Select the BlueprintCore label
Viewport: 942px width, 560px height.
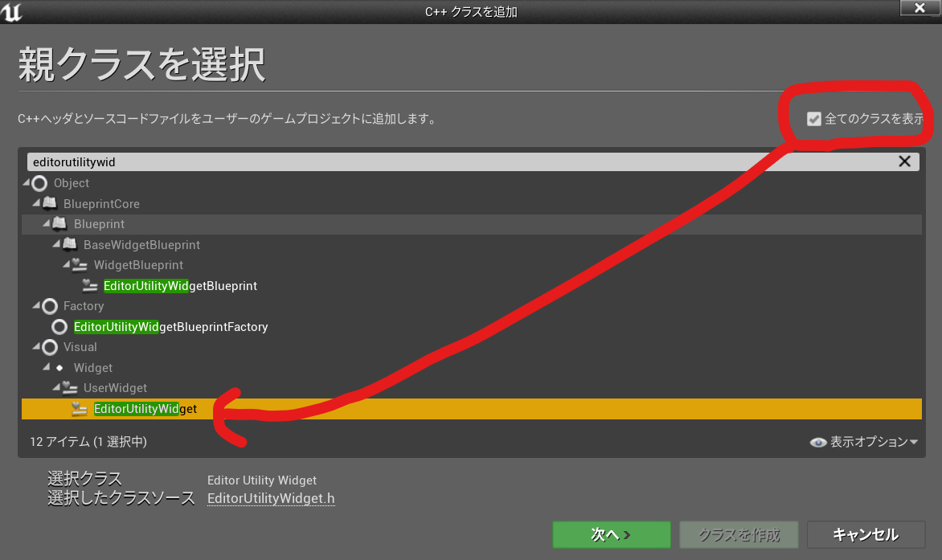[x=101, y=204]
